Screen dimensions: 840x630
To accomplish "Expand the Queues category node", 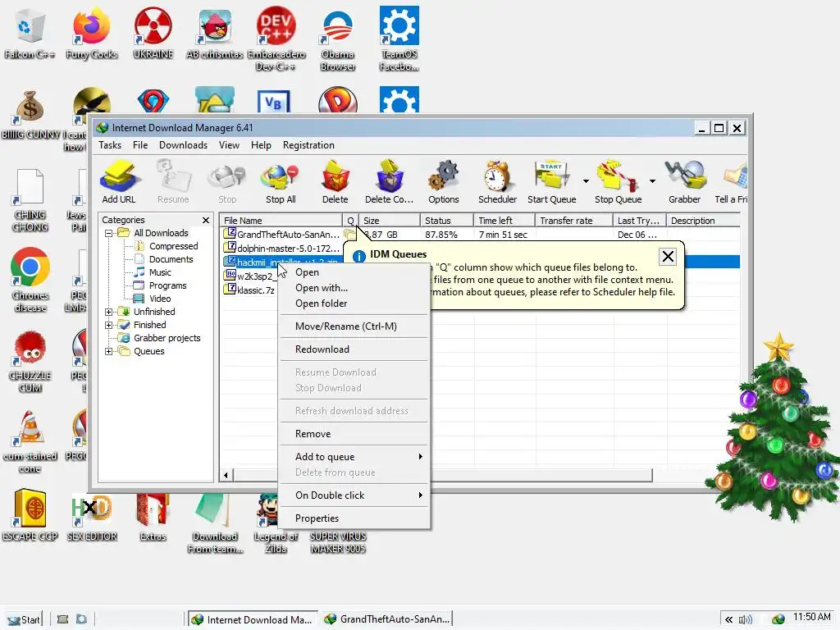I will coord(108,351).
